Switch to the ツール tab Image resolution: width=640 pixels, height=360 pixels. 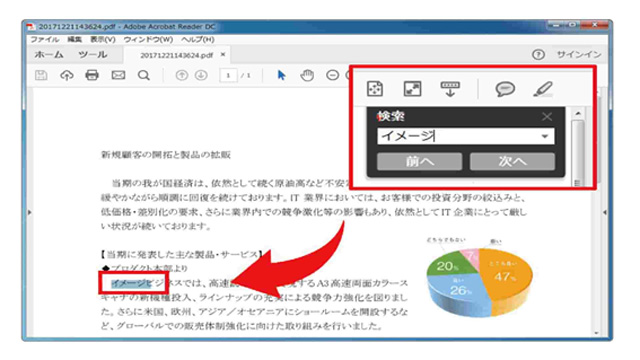(x=93, y=55)
